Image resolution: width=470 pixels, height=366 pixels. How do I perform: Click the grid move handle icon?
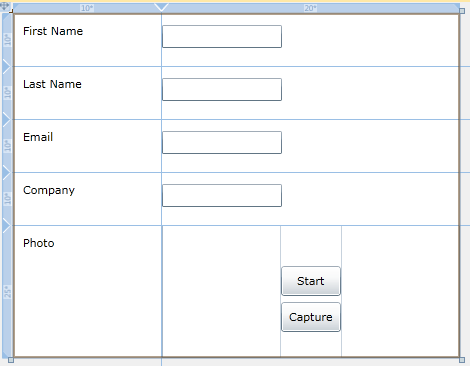pyautogui.click(x=4, y=6)
